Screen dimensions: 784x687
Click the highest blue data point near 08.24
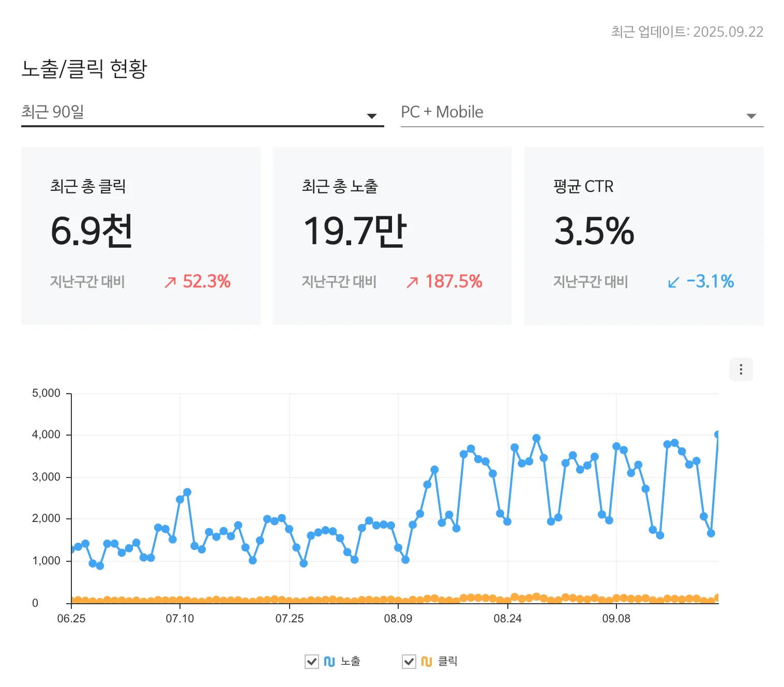535,437
